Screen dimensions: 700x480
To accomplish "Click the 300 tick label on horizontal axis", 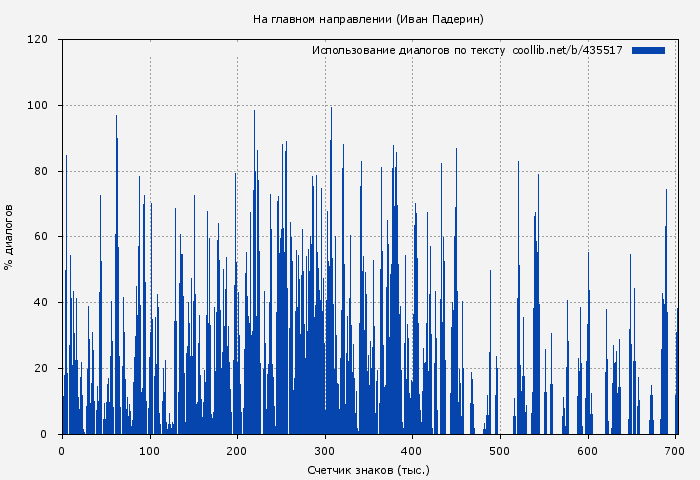I will 325,451.
